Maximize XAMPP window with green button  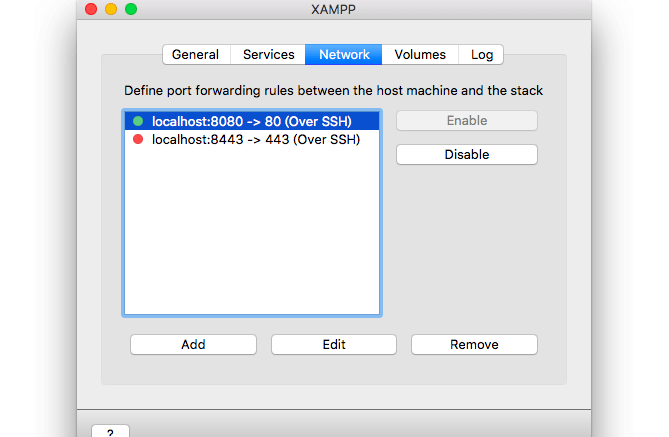[131, 9]
